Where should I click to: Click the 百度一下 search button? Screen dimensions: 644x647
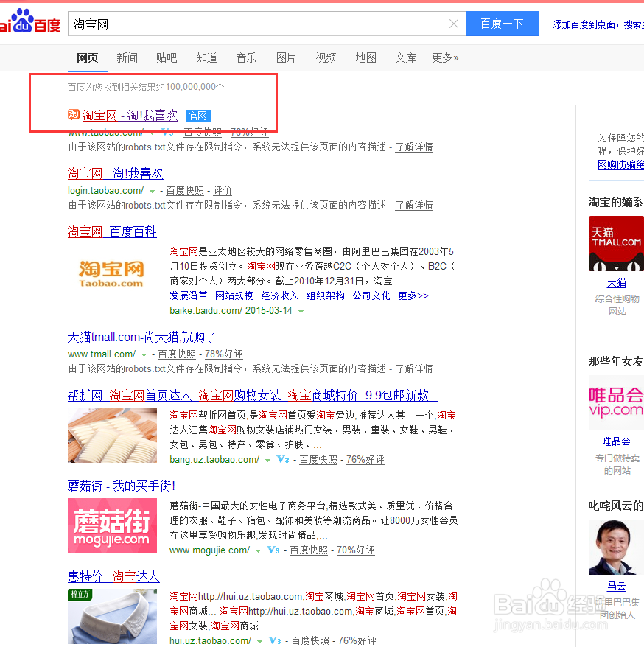click(502, 24)
